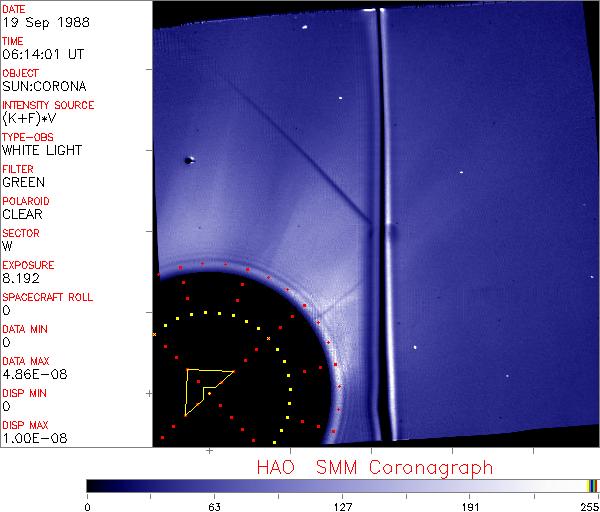
Task: Click the color bar gradient scale
Action: click(342, 486)
